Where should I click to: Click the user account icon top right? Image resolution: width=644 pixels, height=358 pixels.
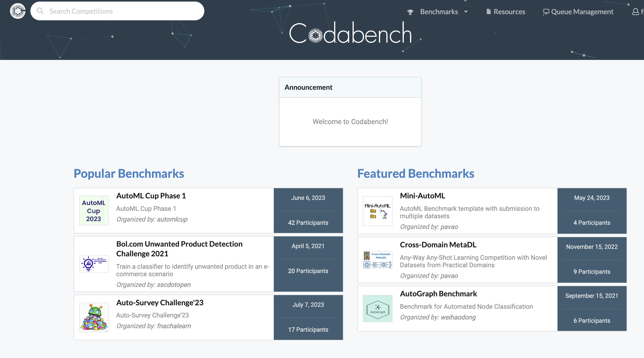635,11
